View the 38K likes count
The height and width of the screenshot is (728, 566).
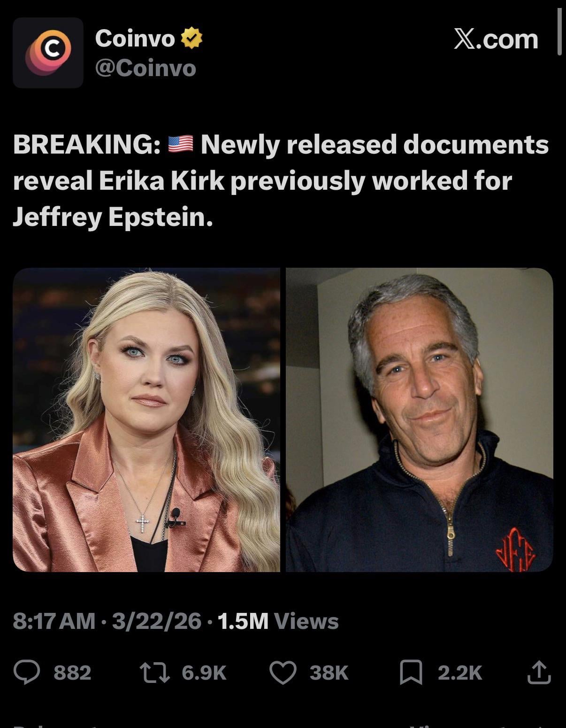[x=329, y=673]
